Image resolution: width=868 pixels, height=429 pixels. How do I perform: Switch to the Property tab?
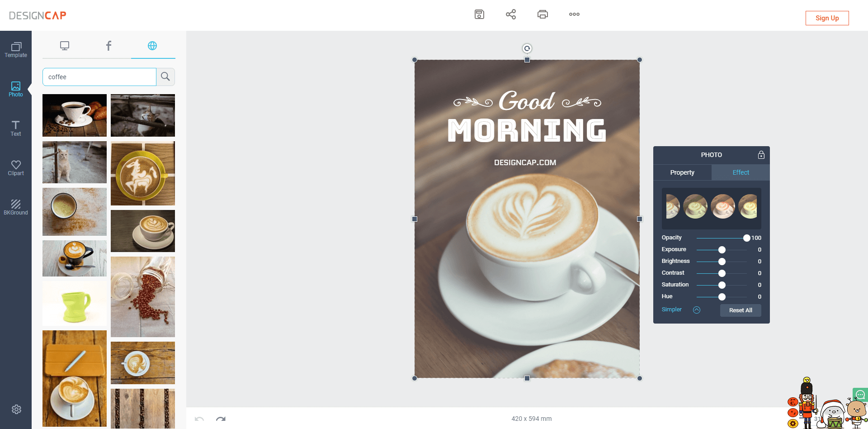click(x=682, y=172)
